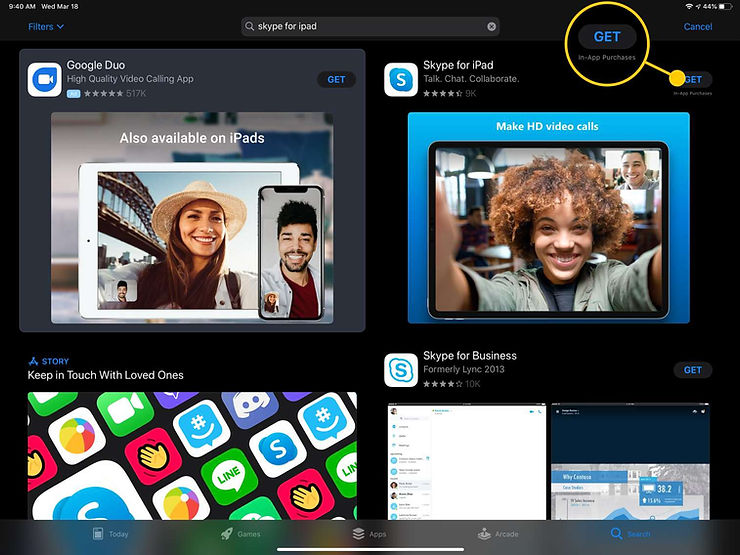
Task: Open the Skype for iPad app icon
Action: click(x=401, y=79)
